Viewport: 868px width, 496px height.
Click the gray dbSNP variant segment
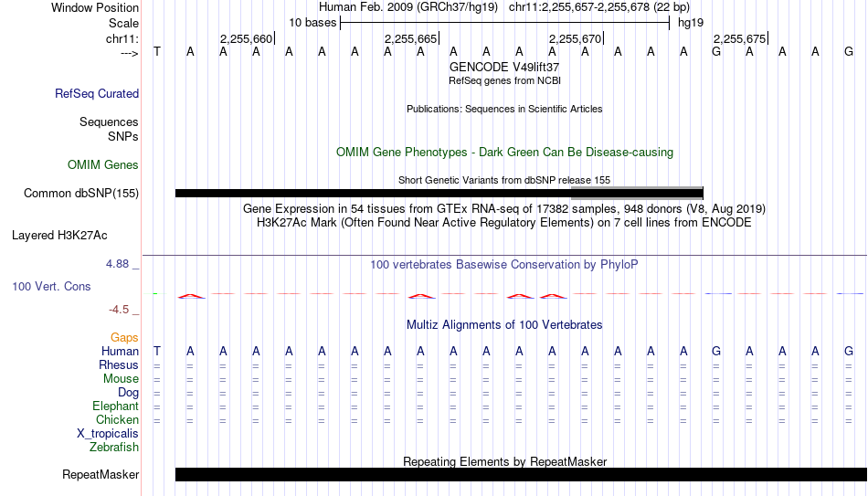pyautogui.click(x=637, y=193)
